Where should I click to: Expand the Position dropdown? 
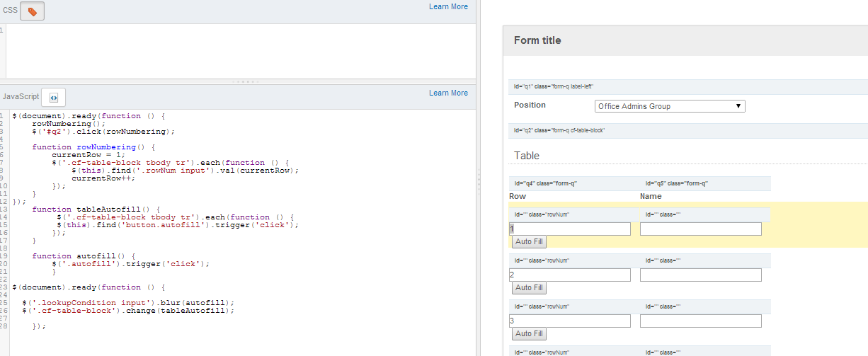[x=670, y=106]
